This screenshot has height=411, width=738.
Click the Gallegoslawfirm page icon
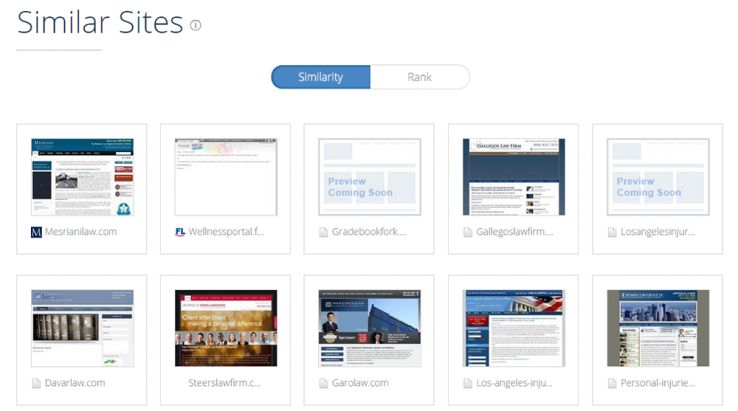[x=468, y=232]
